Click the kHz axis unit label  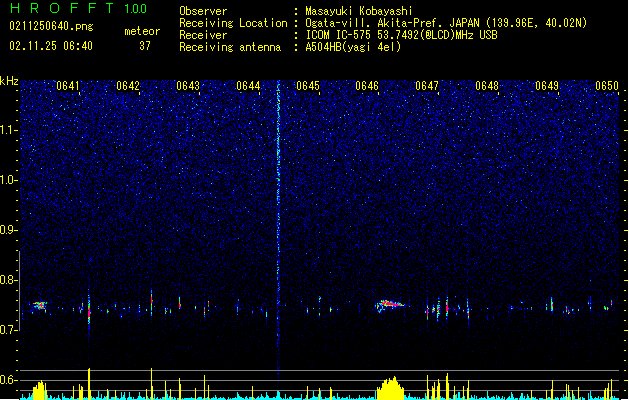click(9, 81)
